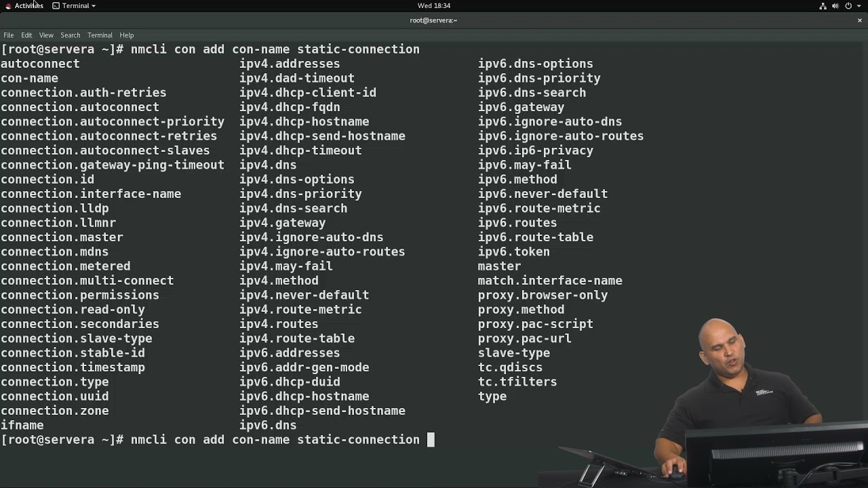The height and width of the screenshot is (488, 868).
Task: Click 'connection.stable-id' entry
Action: point(73,353)
